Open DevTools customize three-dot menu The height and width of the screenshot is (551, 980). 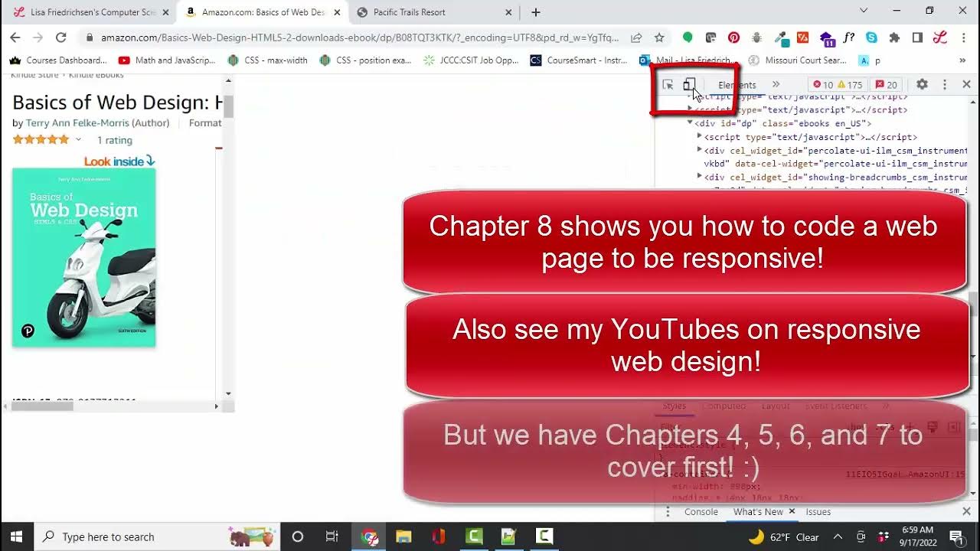click(945, 85)
